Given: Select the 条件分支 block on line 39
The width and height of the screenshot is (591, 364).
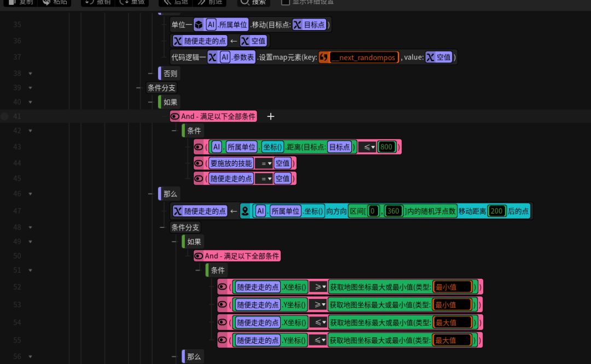Looking at the screenshot, I should click(x=161, y=87).
